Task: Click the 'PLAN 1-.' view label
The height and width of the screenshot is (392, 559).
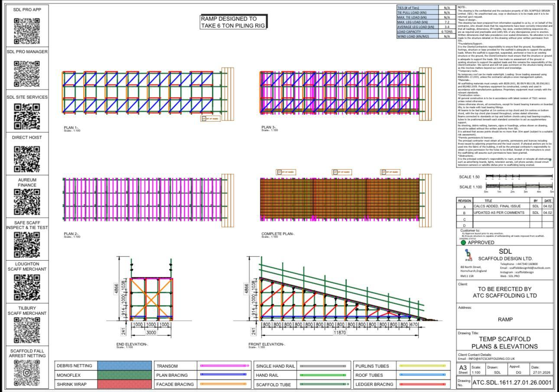Action: click(72, 127)
